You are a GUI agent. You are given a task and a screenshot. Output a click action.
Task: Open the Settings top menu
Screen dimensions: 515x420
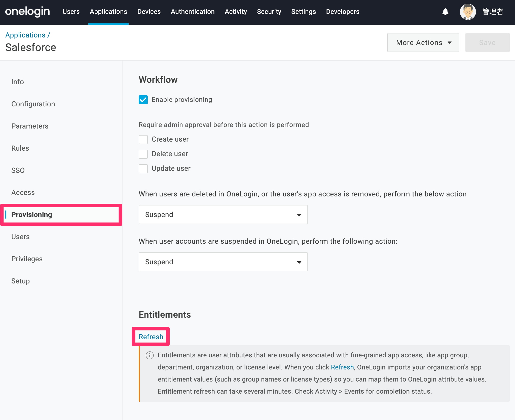[304, 12]
